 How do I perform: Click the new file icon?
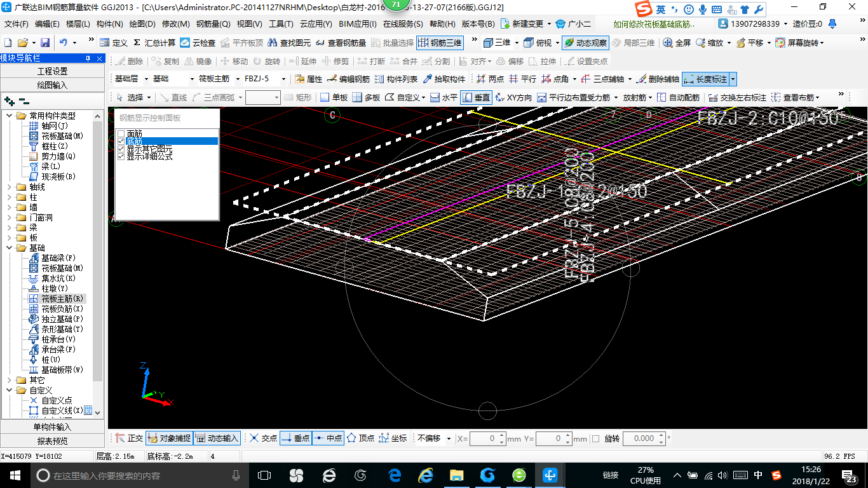point(8,43)
